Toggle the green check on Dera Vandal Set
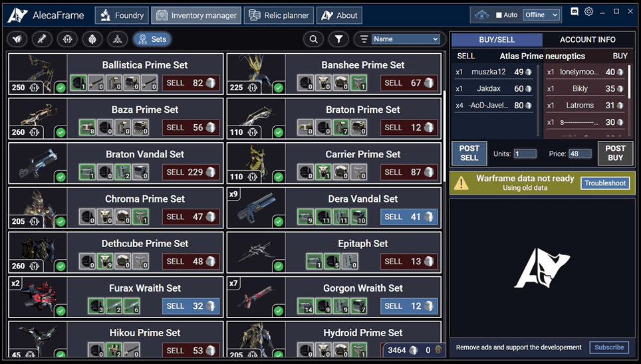 tap(279, 221)
